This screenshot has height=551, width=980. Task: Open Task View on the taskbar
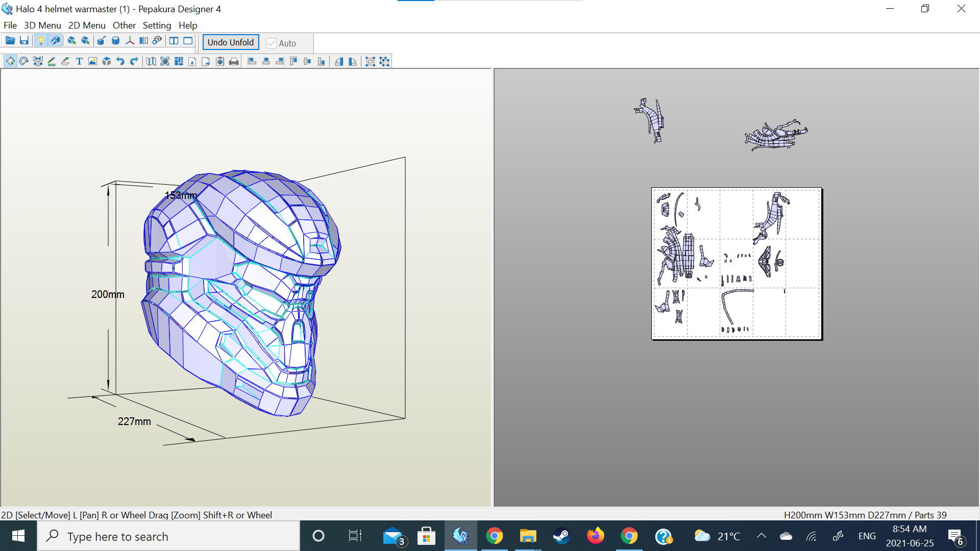pos(355,536)
